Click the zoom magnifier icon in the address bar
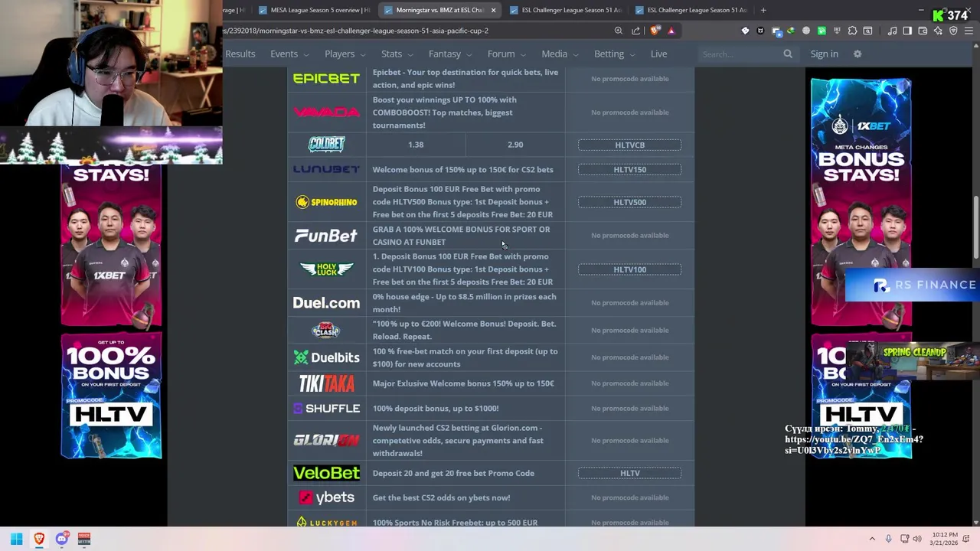 click(x=619, y=31)
